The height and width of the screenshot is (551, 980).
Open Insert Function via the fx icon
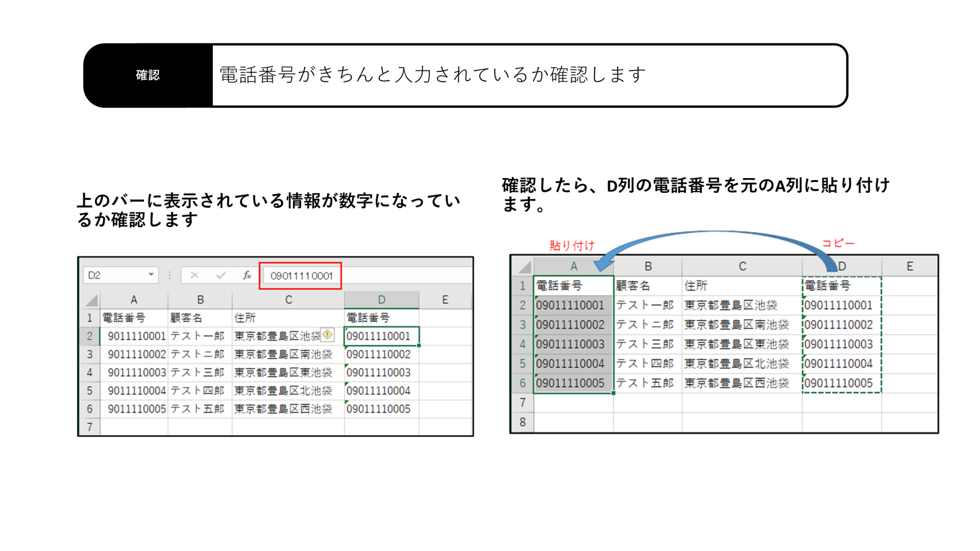click(x=247, y=275)
